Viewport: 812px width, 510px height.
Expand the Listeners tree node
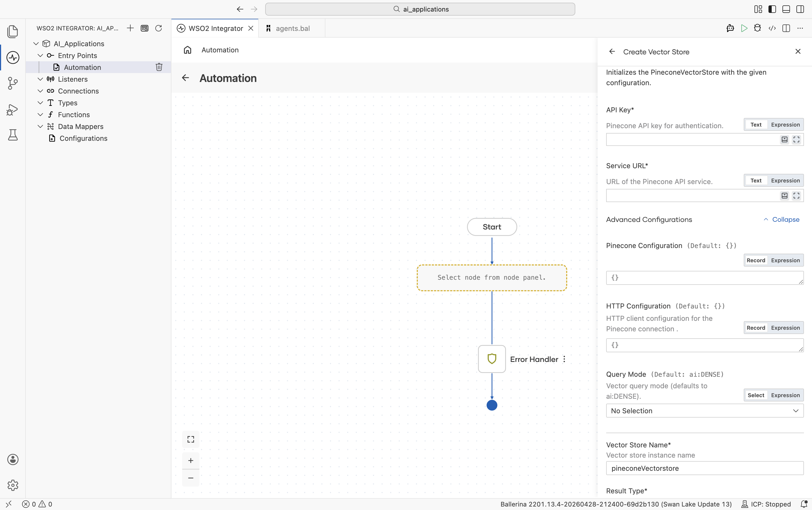40,79
